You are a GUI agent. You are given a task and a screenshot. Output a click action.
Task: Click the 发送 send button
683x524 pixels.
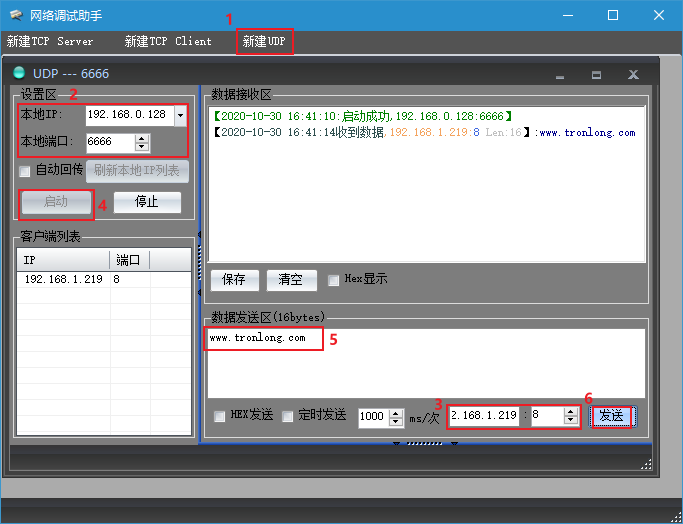(x=611, y=416)
